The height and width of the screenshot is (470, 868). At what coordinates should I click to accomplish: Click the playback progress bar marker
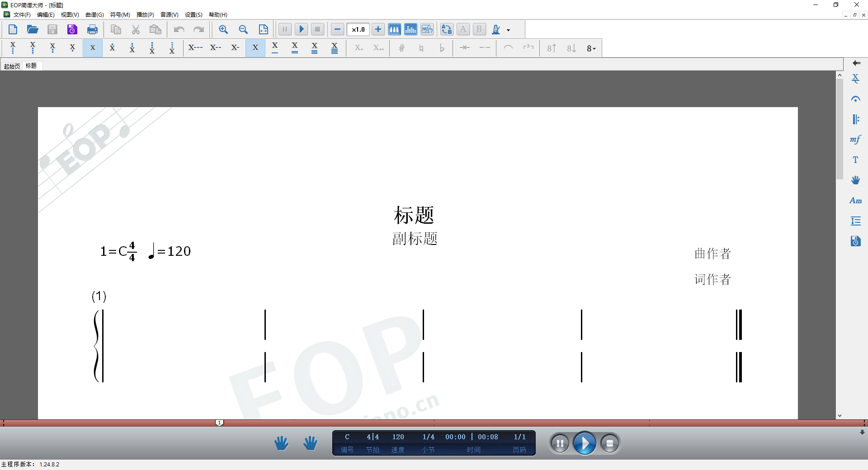click(x=220, y=423)
